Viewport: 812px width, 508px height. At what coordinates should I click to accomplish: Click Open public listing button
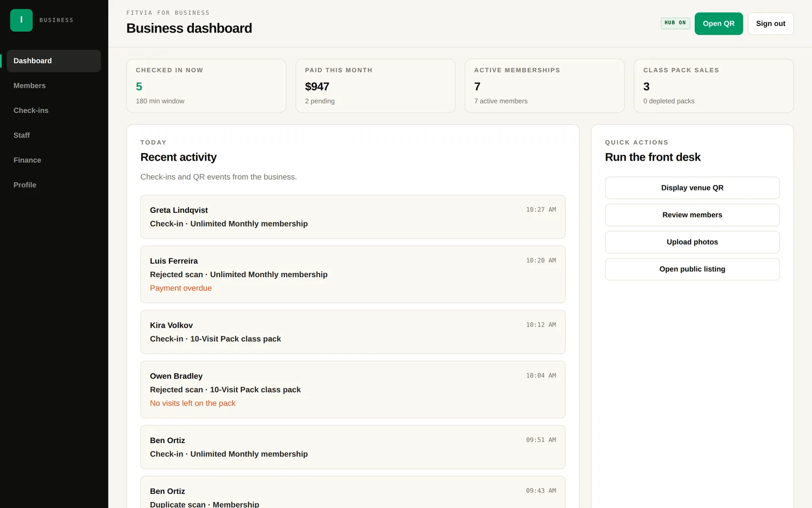pos(692,269)
